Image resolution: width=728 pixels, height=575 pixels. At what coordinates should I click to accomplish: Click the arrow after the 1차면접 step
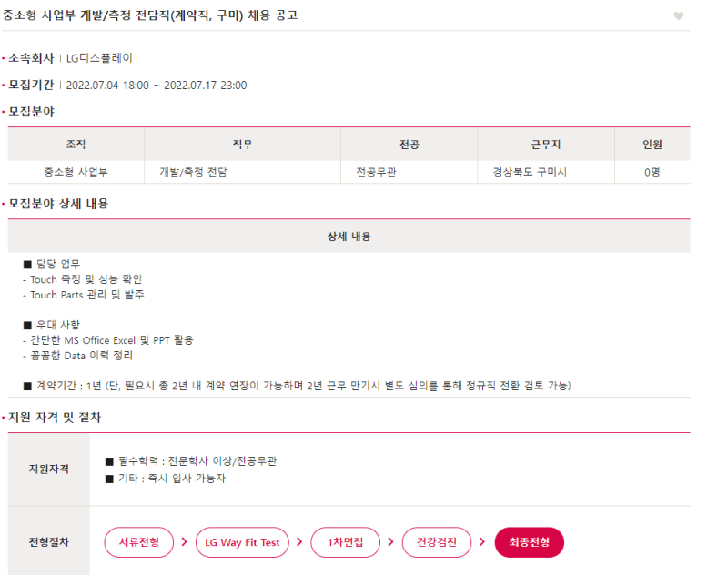pyautogui.click(x=390, y=542)
